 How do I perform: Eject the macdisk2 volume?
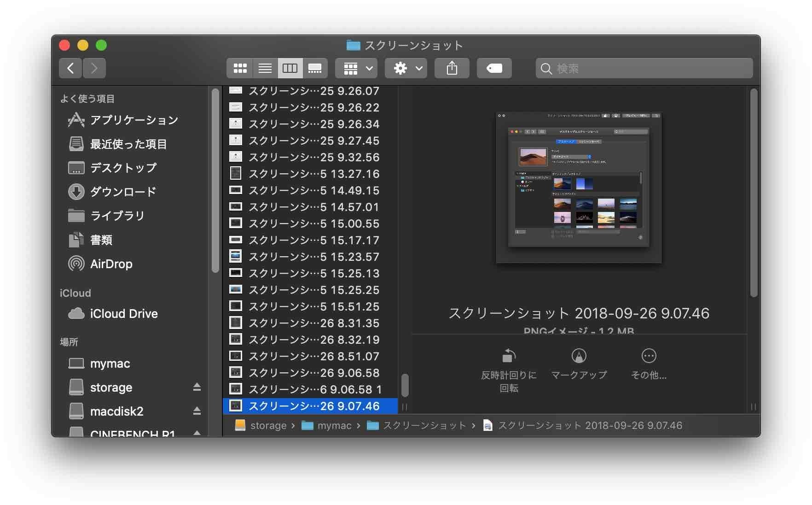pos(197,411)
